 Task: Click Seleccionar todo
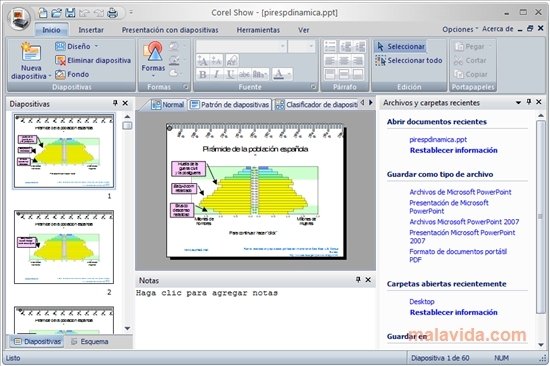(409, 60)
